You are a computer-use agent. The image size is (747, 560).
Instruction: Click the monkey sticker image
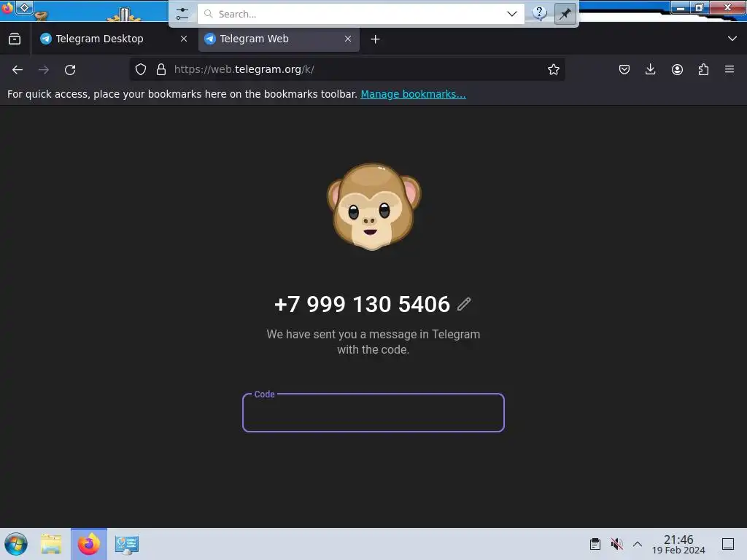click(373, 206)
